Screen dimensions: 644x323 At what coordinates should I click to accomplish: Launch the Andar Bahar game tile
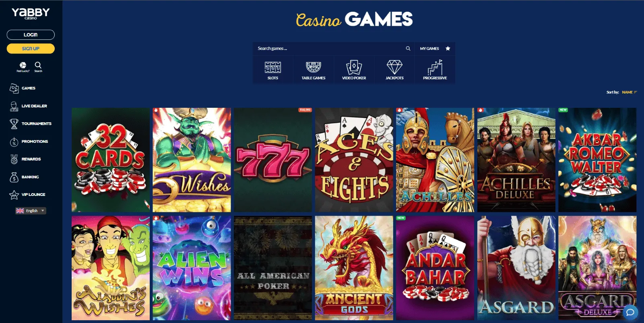coord(435,268)
